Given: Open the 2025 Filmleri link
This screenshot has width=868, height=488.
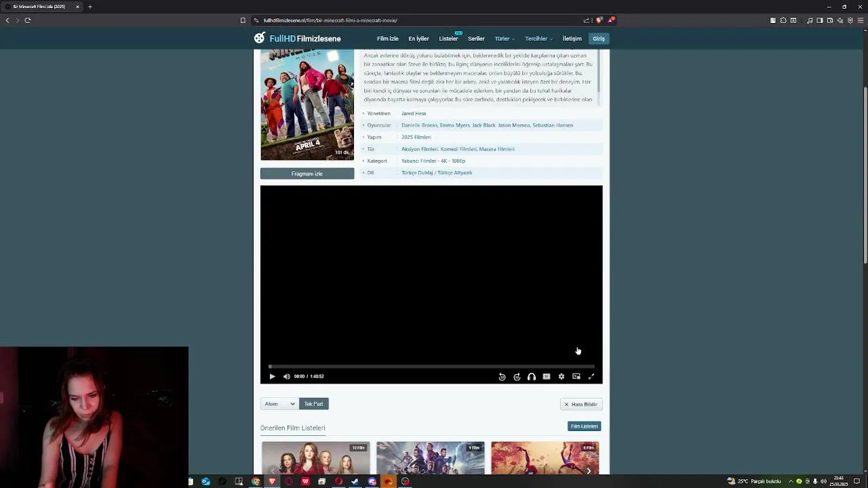Looking at the screenshot, I should 416,137.
